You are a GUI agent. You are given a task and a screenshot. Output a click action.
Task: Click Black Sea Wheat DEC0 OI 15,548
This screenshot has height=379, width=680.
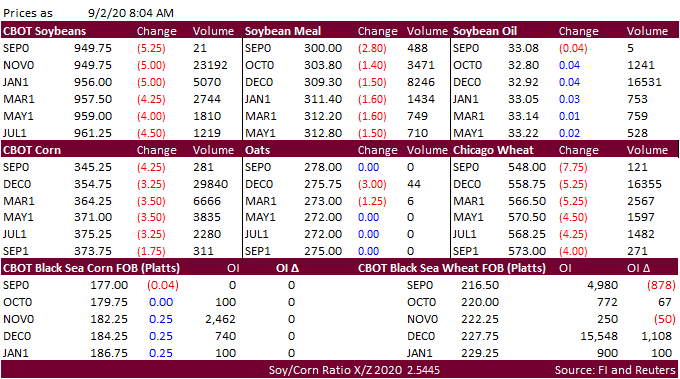[x=599, y=336]
